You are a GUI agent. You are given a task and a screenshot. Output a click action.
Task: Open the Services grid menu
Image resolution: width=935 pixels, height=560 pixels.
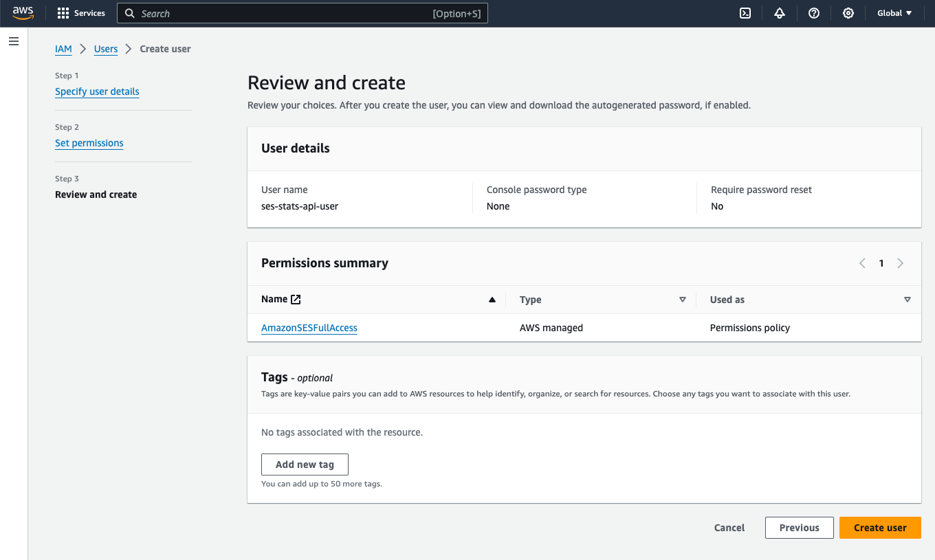point(63,13)
